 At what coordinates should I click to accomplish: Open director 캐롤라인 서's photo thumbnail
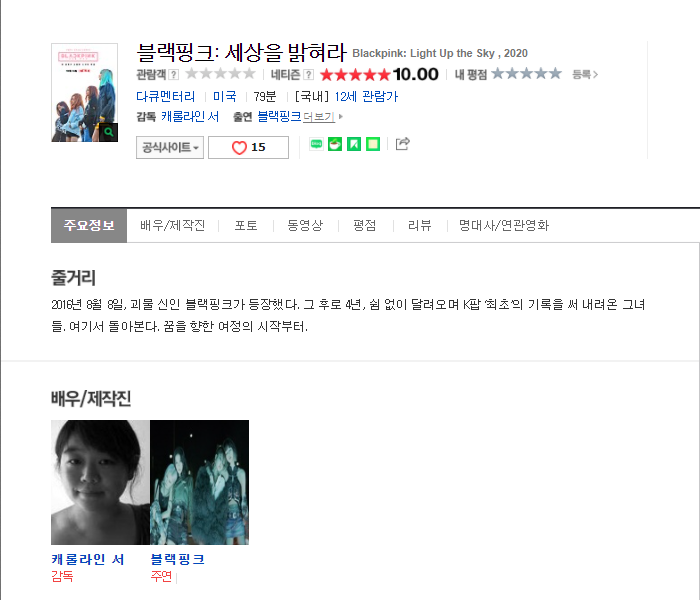pyautogui.click(x=100, y=482)
